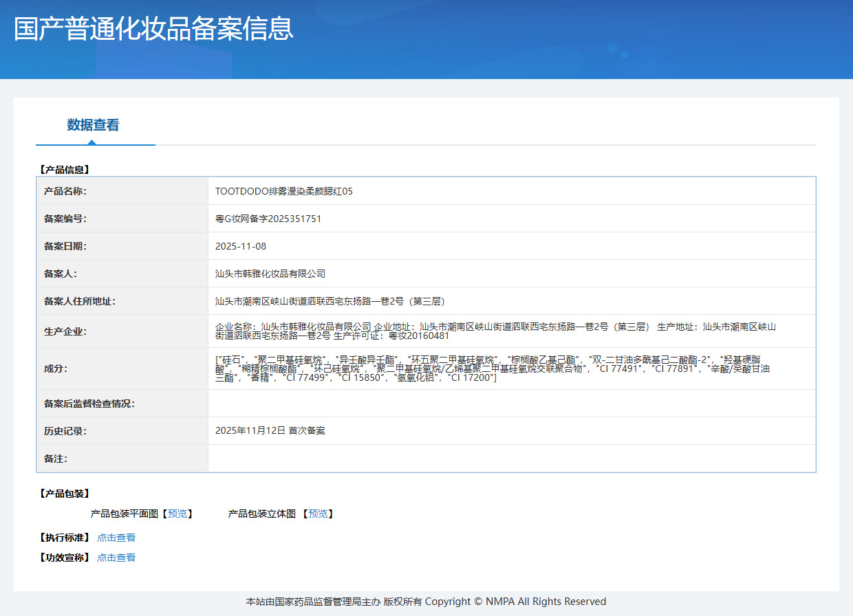
Task: Click the 备案人 row label
Action: point(61,274)
